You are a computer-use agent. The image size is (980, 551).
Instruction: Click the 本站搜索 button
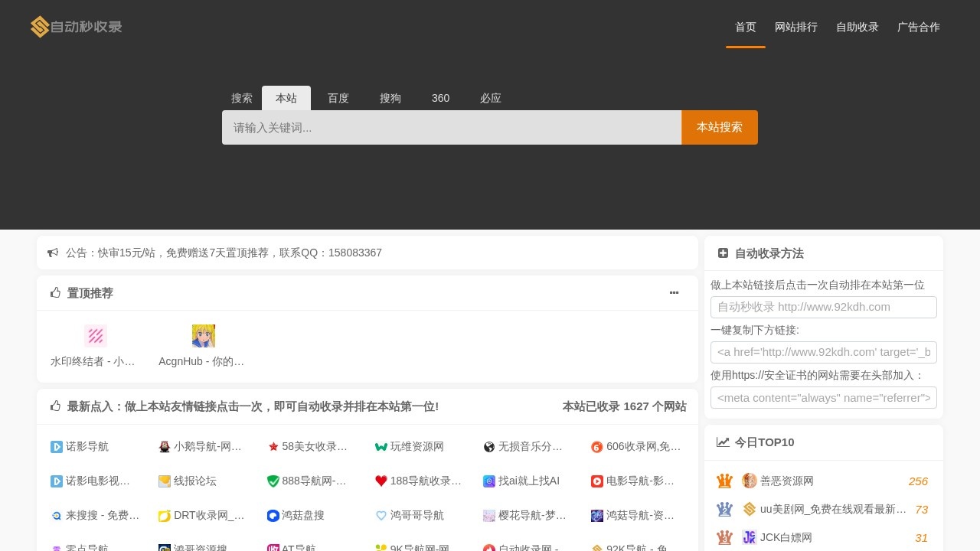[720, 127]
